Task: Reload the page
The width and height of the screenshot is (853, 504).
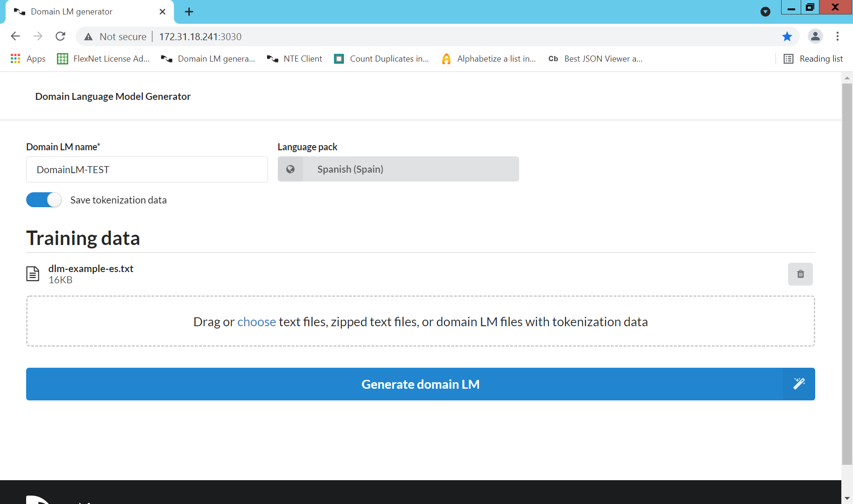Action: [x=60, y=36]
